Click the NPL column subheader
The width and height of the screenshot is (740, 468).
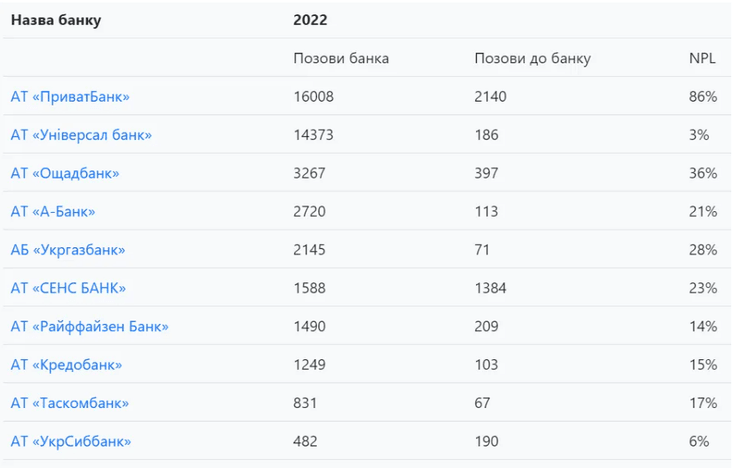pyautogui.click(x=702, y=58)
